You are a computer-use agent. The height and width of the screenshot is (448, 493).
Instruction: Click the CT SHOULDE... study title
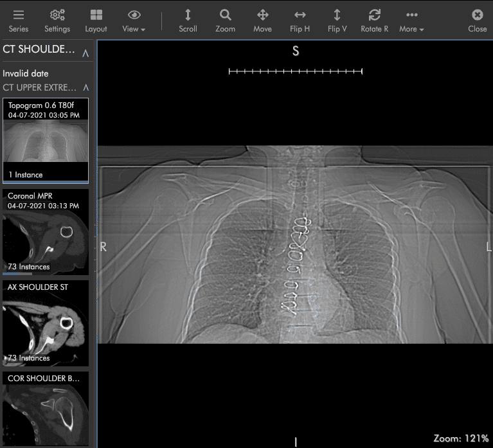[39, 50]
